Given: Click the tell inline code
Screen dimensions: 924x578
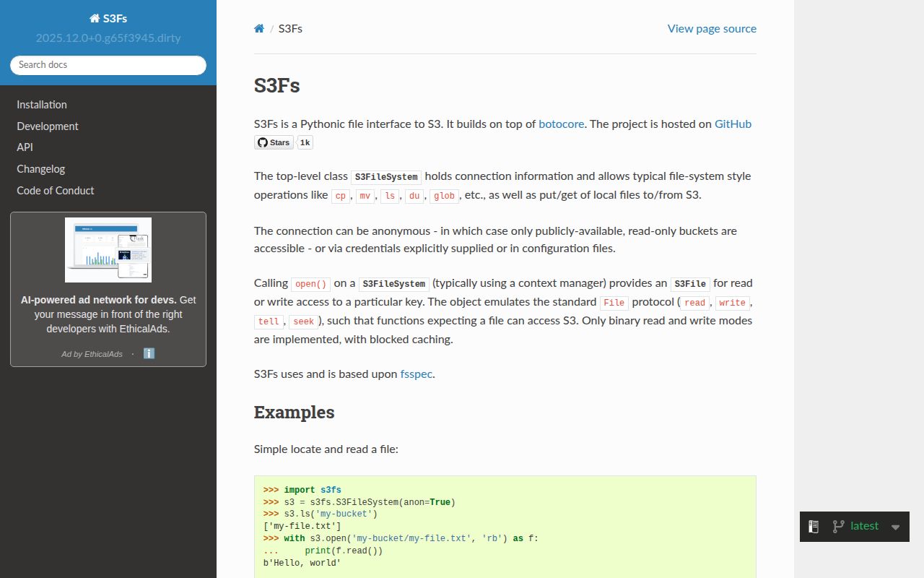Looking at the screenshot, I should coord(269,322).
